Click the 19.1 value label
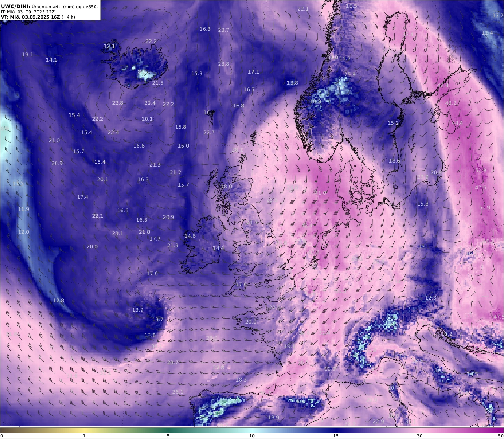 pos(28,55)
